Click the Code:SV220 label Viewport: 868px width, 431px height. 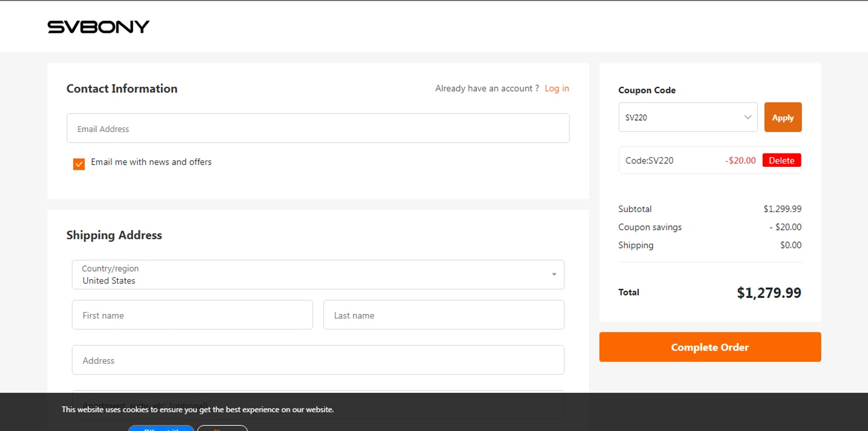[x=649, y=160]
